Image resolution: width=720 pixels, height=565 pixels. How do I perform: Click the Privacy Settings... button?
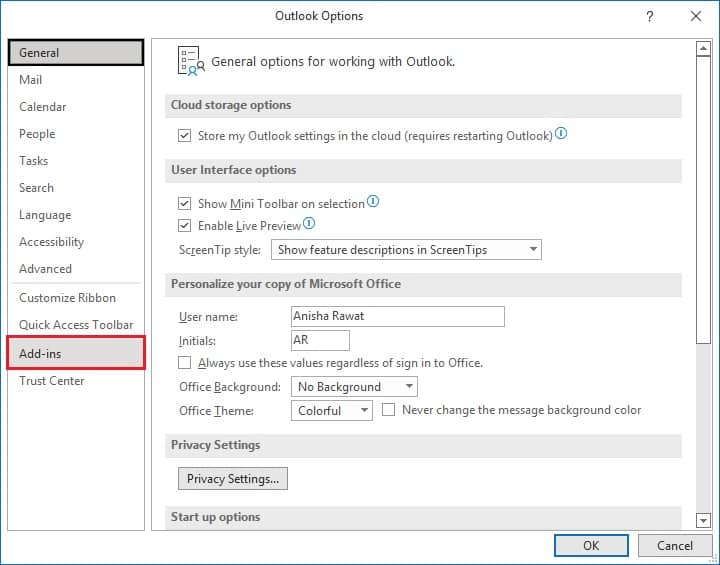tap(233, 479)
